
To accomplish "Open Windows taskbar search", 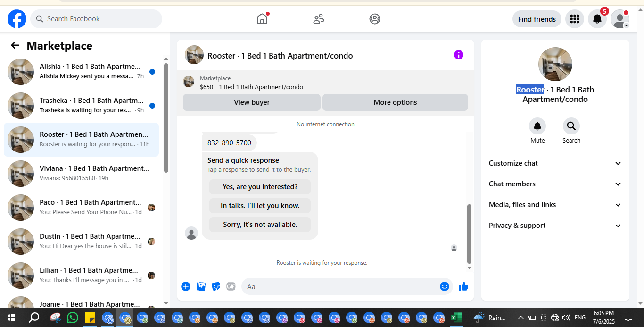I will tap(34, 318).
